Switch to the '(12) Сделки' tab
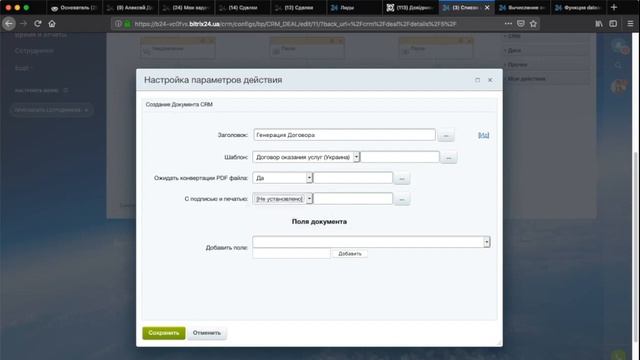Screen dimensions: 640x360 pyautogui.click(x=299, y=7)
